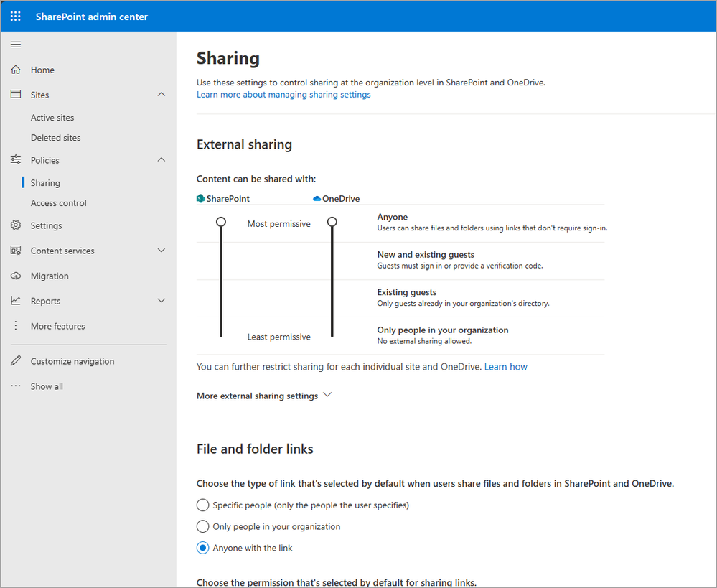Select Anyone with the link radio

click(x=202, y=548)
